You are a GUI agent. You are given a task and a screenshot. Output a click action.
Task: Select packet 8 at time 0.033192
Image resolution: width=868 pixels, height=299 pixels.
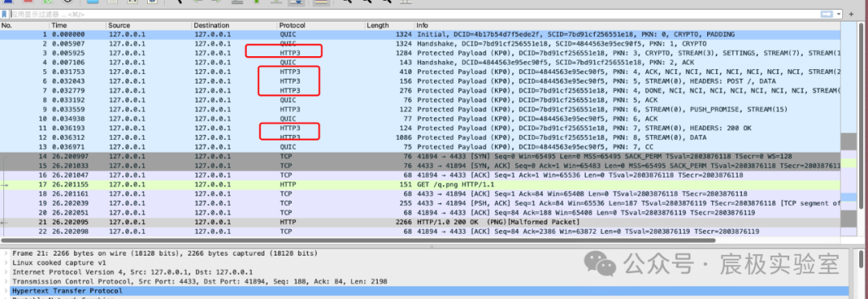coord(420,100)
